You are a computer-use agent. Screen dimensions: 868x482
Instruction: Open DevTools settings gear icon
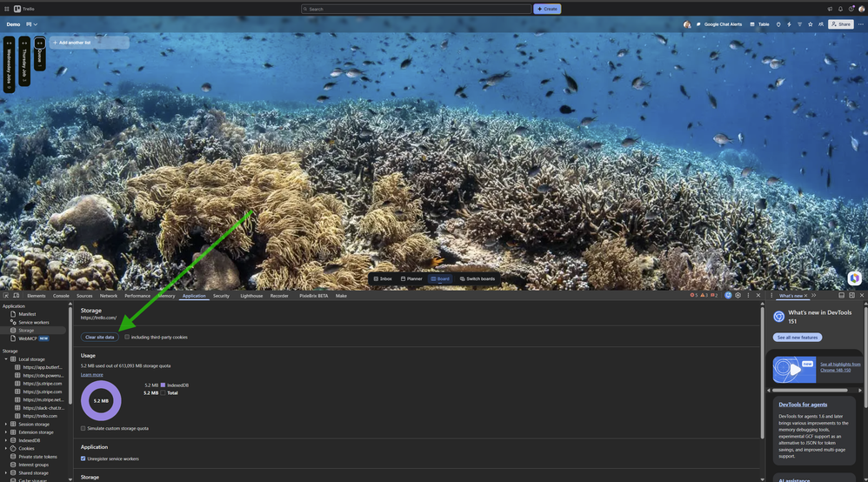[x=738, y=295]
